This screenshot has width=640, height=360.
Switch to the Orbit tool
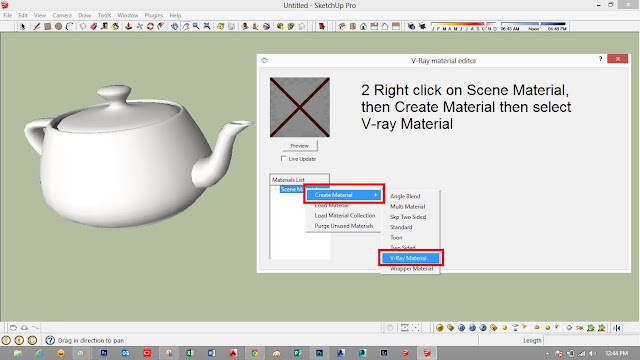point(175,27)
